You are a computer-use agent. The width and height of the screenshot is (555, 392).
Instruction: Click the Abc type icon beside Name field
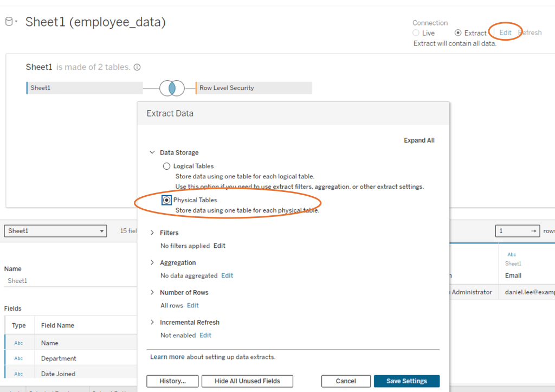(19, 342)
